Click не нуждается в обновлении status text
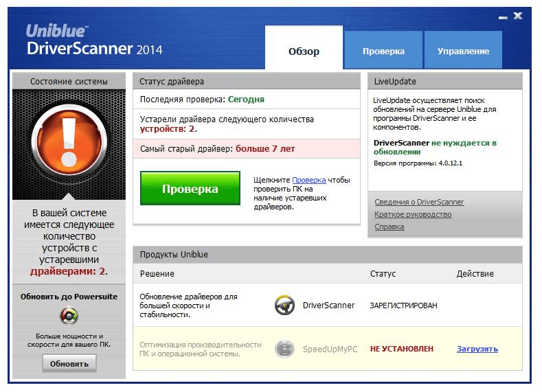542x392 pixels. coord(435,147)
